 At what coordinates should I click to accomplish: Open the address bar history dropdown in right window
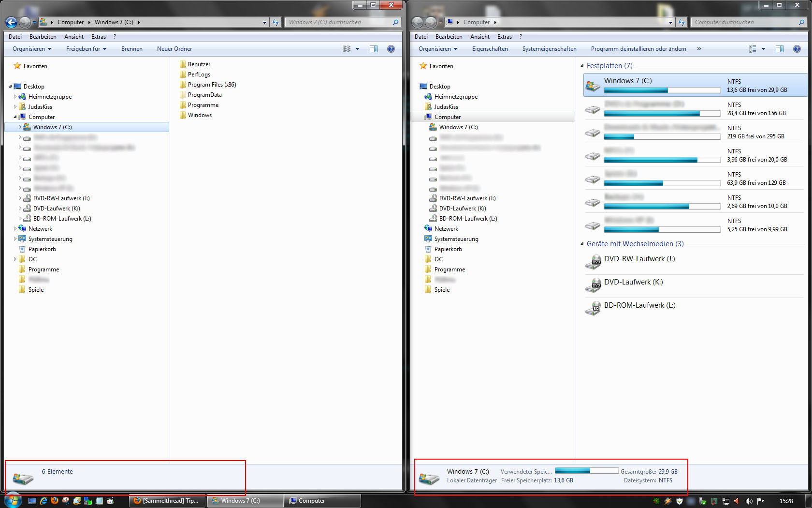670,22
